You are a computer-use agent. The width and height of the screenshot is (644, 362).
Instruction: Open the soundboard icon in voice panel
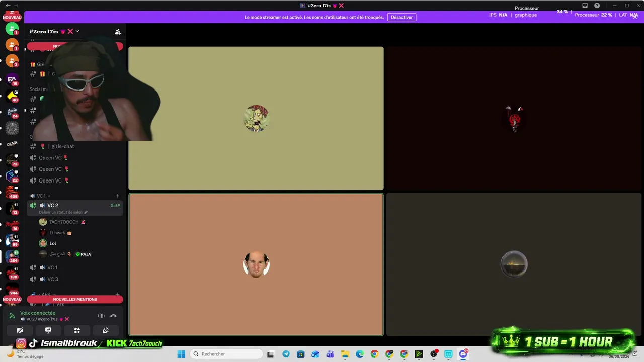(x=106, y=330)
